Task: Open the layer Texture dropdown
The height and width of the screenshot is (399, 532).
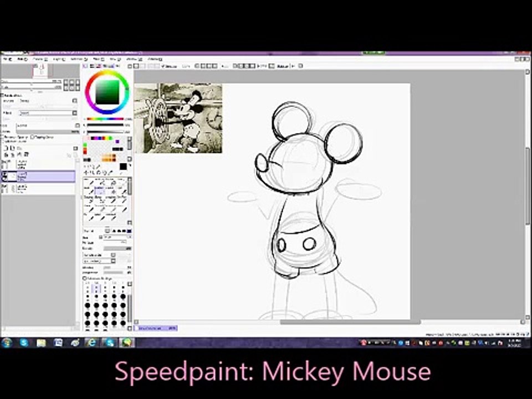Action: click(48, 101)
